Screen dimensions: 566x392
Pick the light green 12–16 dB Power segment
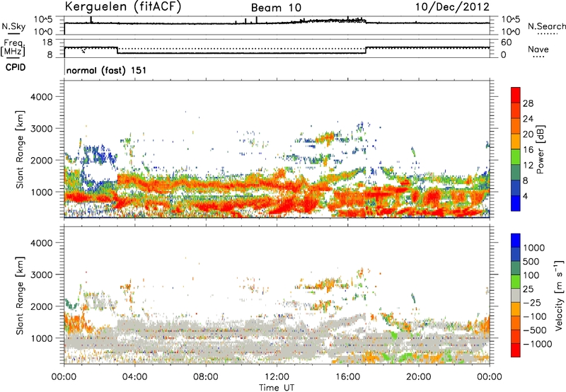(x=516, y=157)
